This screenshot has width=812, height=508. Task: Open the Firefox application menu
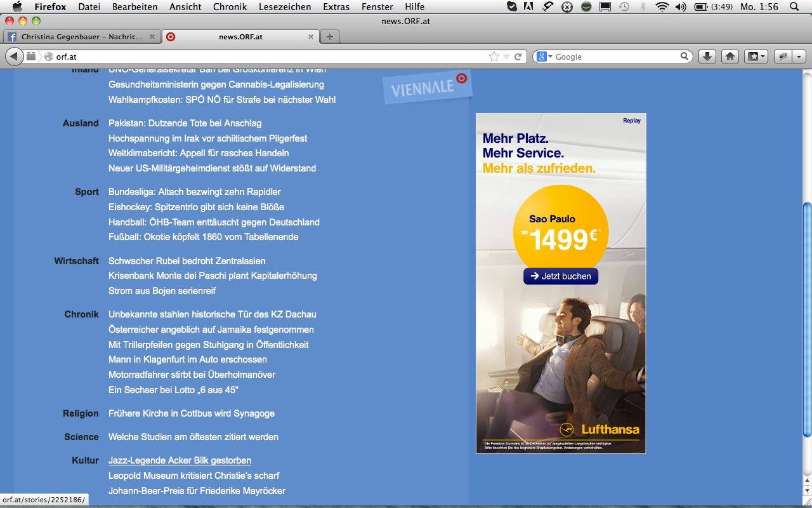[x=50, y=6]
